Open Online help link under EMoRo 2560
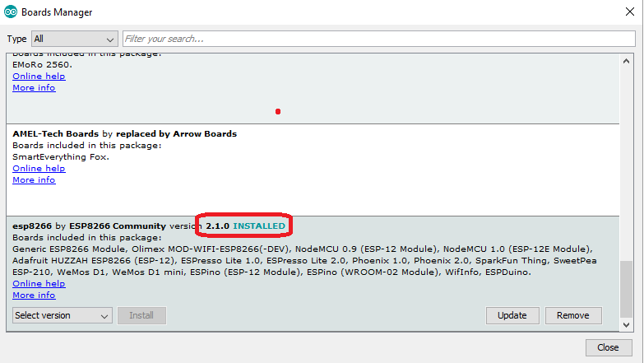 (39, 76)
